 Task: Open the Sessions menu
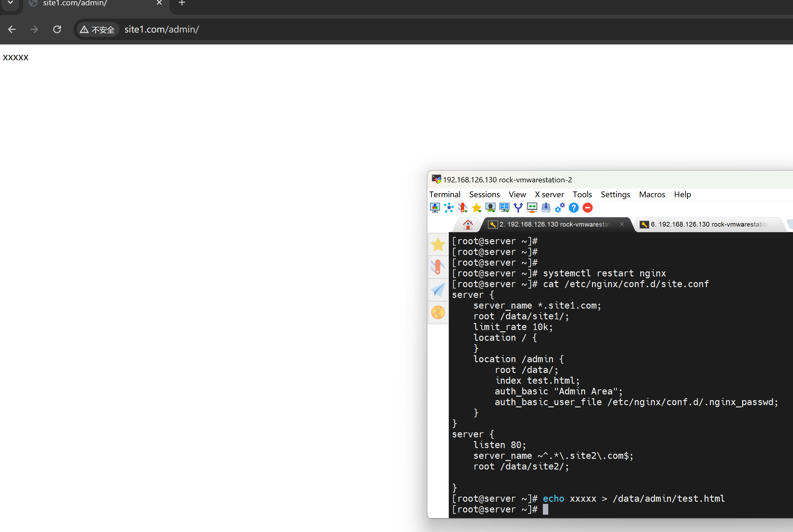pos(484,194)
